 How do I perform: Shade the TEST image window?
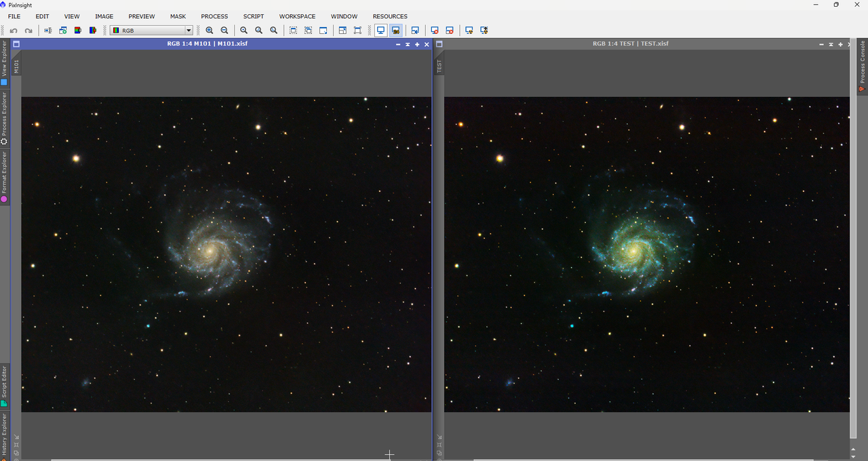coord(821,44)
